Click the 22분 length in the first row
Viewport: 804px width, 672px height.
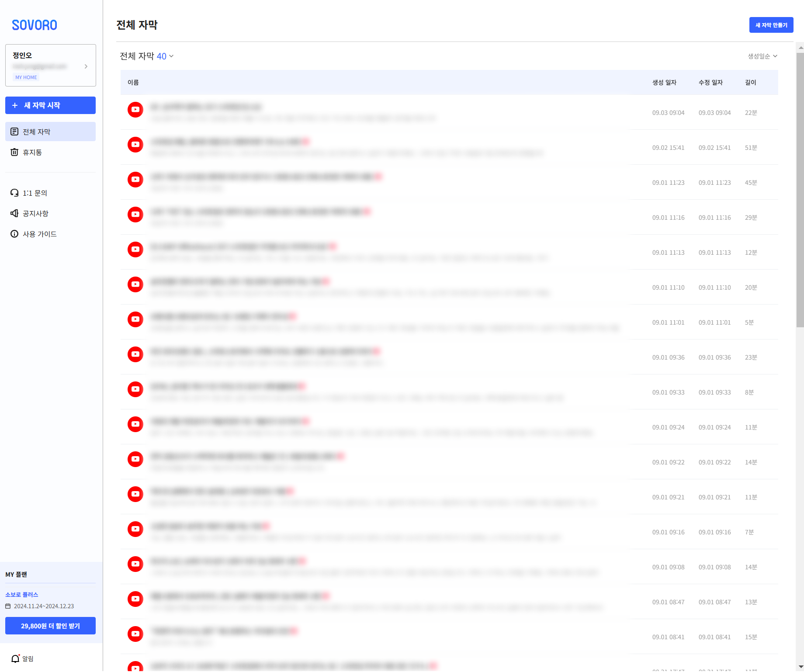pyautogui.click(x=751, y=113)
